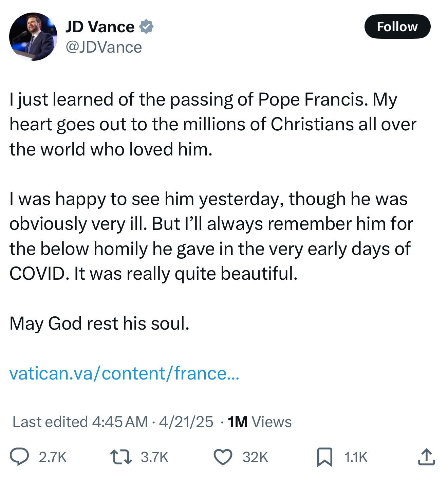The width and height of the screenshot is (448, 480).
Task: Click the 32K likes count
Action: point(255,457)
